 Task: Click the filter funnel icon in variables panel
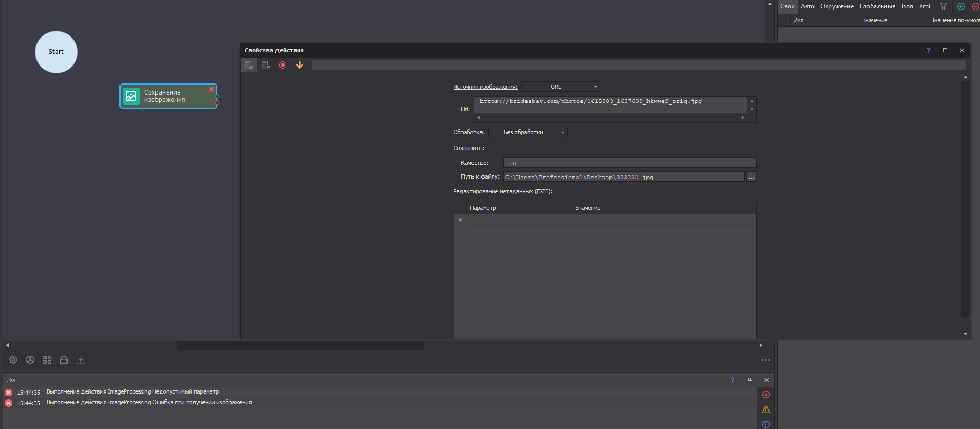click(x=944, y=6)
